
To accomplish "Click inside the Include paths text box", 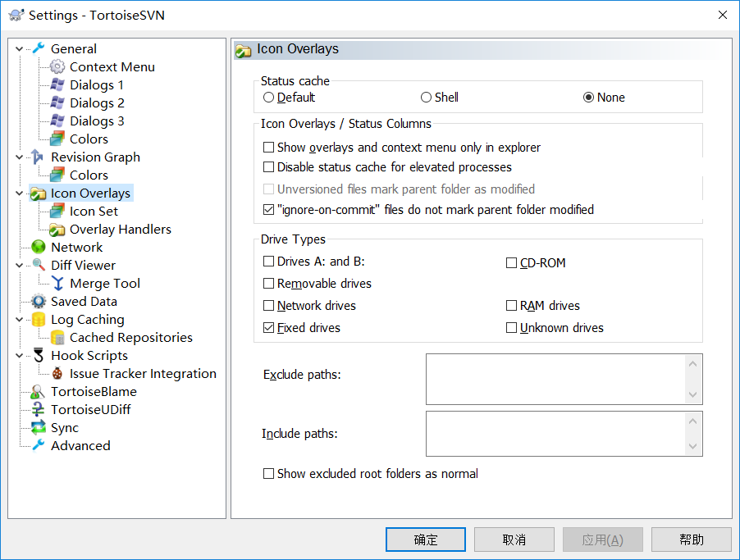I will tap(555, 434).
